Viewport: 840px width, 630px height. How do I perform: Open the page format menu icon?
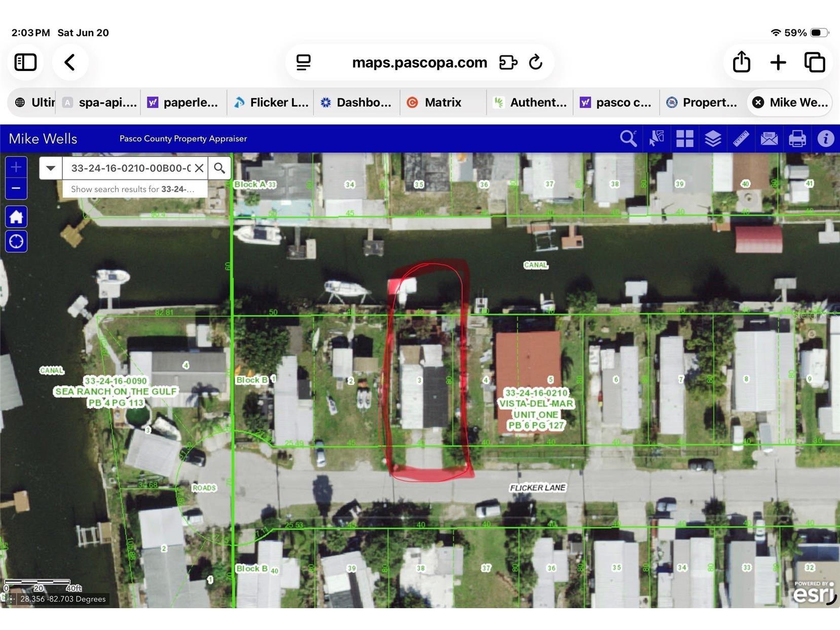303,62
